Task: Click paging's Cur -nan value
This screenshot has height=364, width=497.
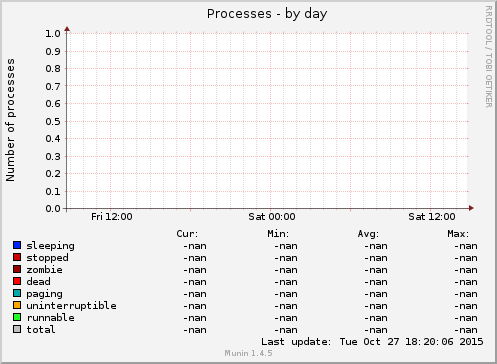Action: tap(195, 294)
